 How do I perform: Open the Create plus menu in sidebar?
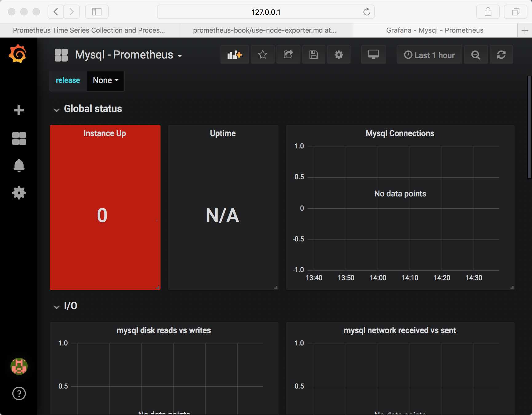click(x=19, y=110)
